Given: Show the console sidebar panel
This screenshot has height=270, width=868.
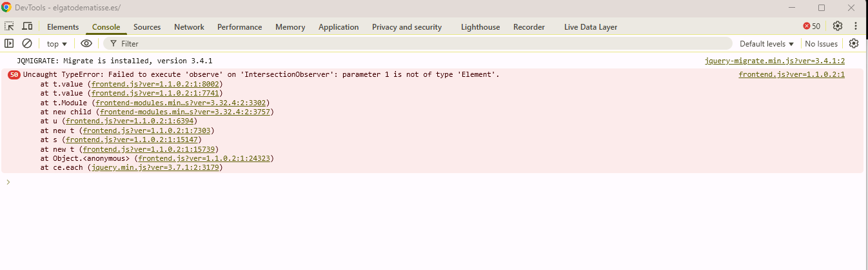Looking at the screenshot, I should [x=9, y=43].
